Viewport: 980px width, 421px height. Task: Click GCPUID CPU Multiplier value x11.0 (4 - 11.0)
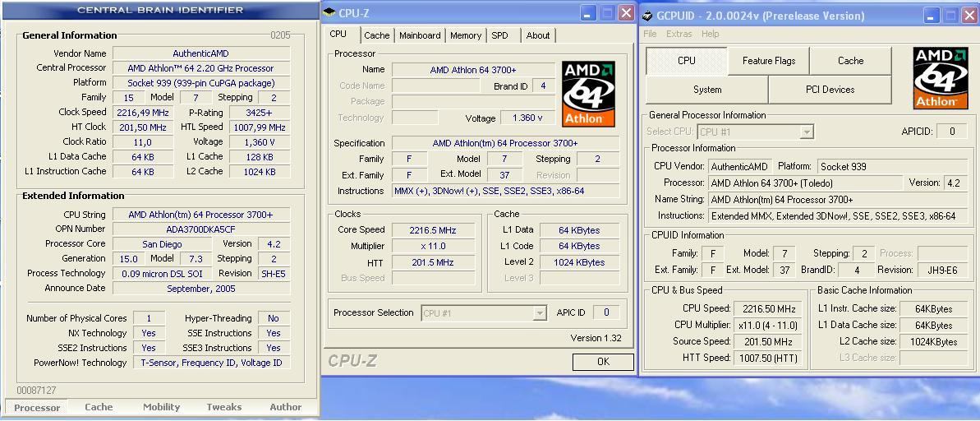769,325
